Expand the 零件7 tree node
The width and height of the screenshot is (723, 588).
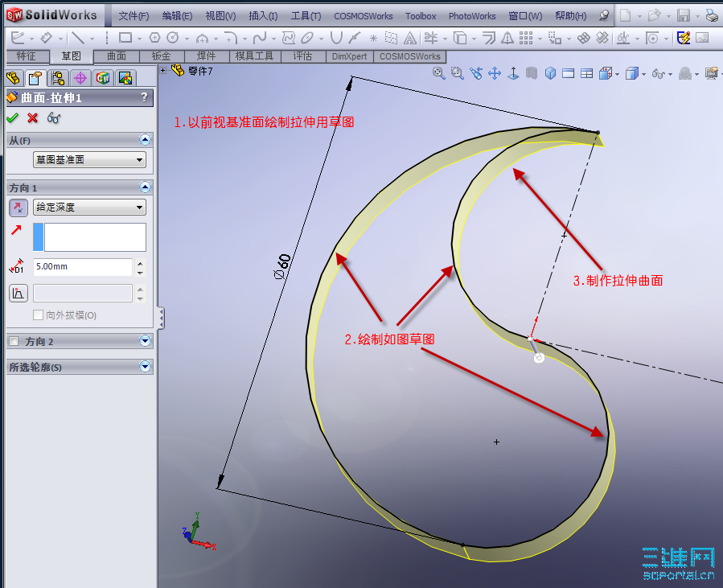(162, 71)
